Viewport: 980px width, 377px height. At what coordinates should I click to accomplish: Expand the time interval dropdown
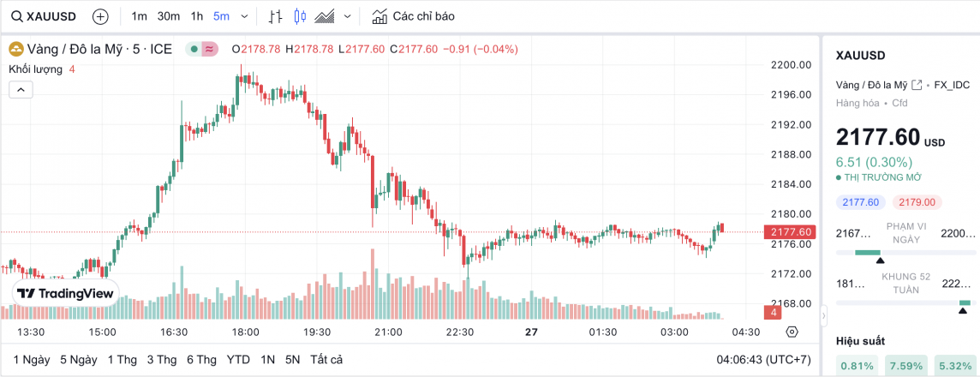(245, 16)
